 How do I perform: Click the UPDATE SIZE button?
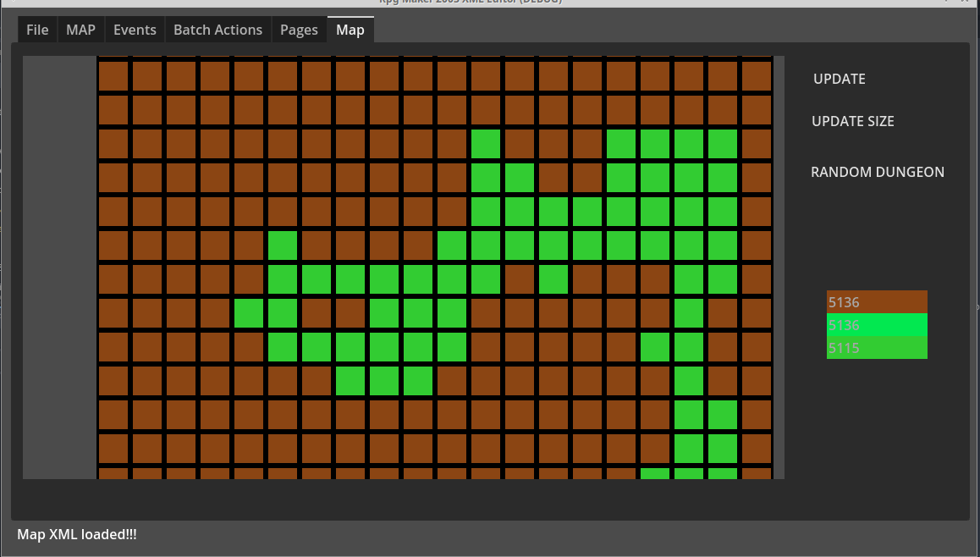[x=852, y=121]
